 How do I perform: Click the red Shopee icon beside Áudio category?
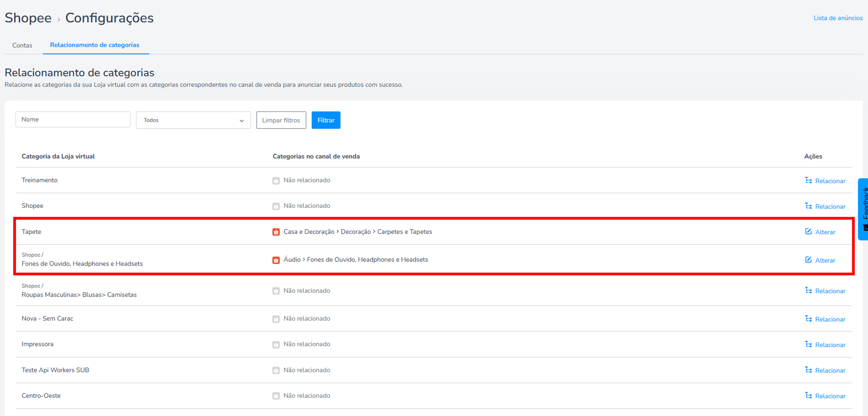(276, 260)
